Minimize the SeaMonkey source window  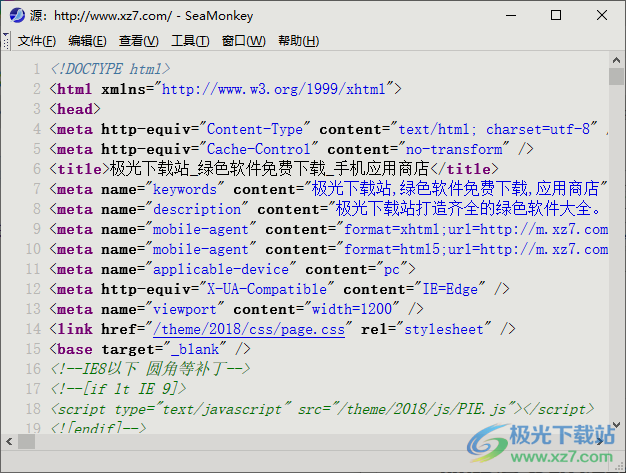511,16
